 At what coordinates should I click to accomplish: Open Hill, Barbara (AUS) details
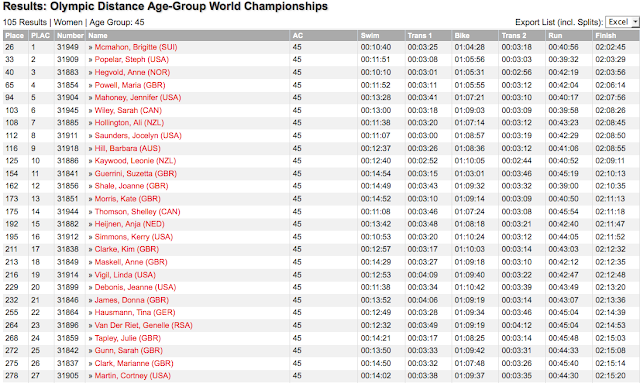pos(127,148)
